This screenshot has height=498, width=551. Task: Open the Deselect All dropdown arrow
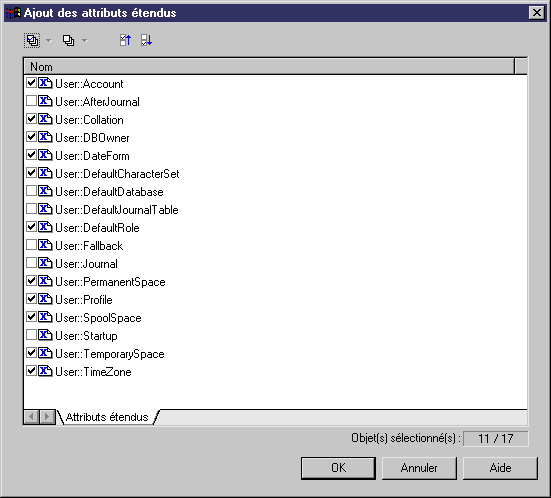click(85, 41)
